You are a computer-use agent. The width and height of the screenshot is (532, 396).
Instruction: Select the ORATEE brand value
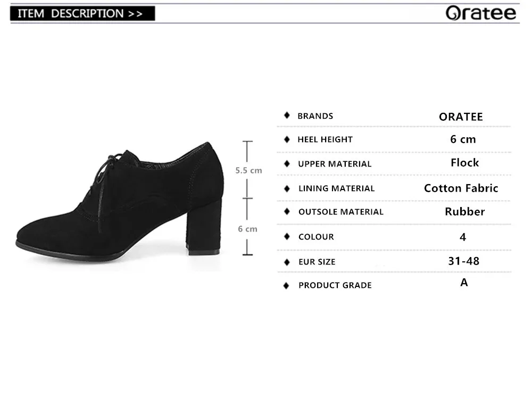click(461, 117)
